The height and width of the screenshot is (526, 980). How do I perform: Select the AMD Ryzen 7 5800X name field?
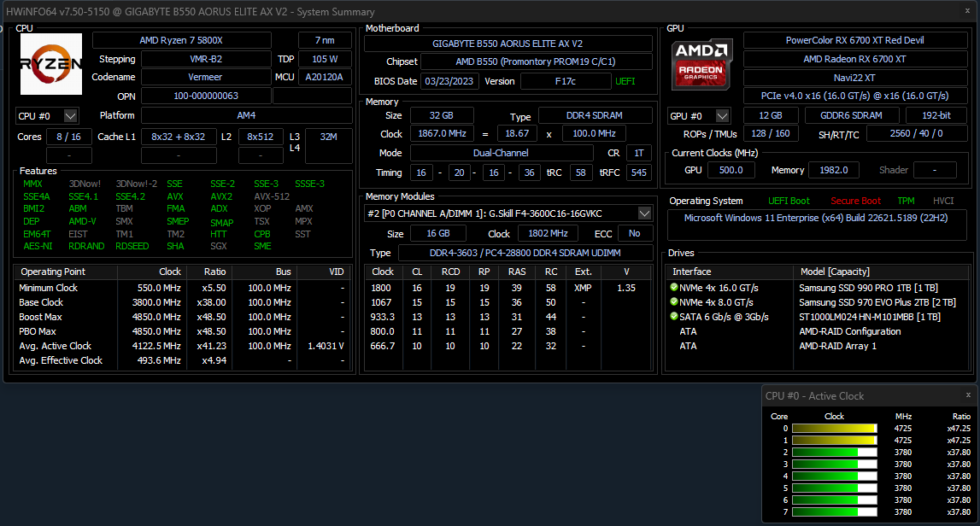click(181, 40)
